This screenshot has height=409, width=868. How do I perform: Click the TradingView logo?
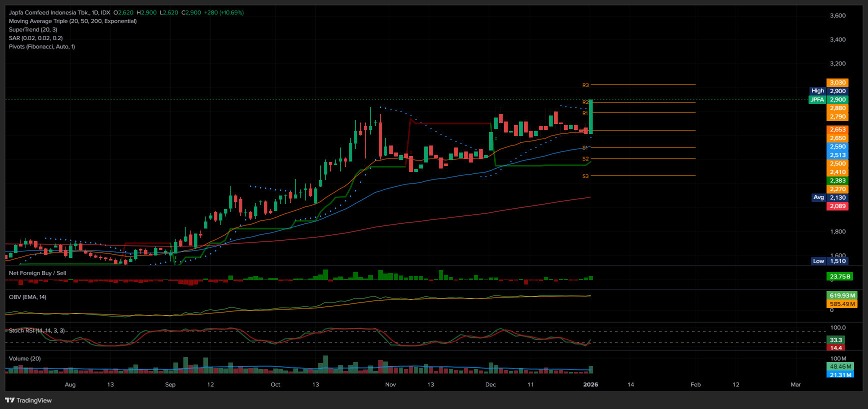click(x=28, y=400)
